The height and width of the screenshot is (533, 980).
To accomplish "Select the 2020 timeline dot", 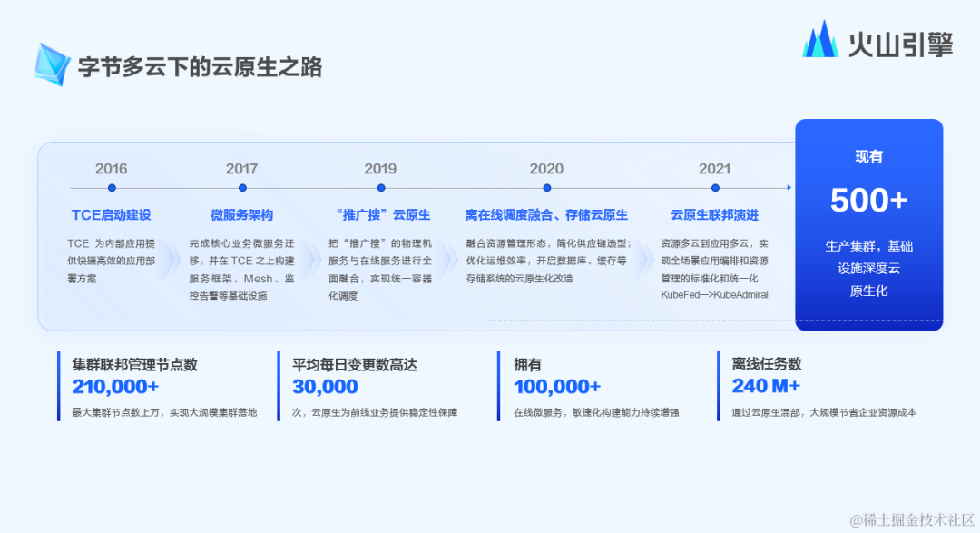I will 547,188.
